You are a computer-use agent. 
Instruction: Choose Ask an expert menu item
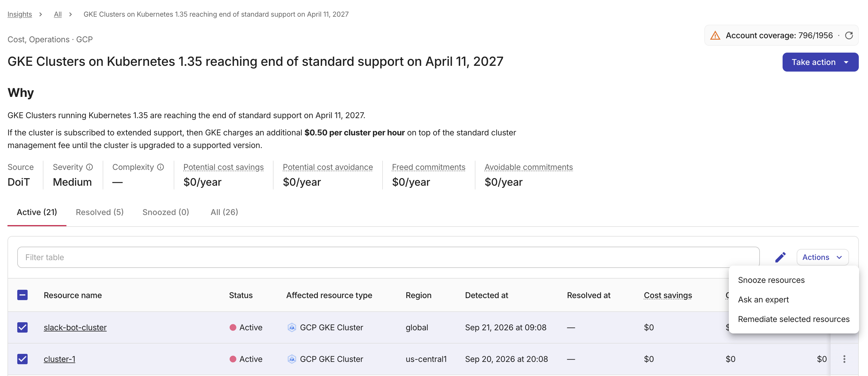pyautogui.click(x=793, y=300)
